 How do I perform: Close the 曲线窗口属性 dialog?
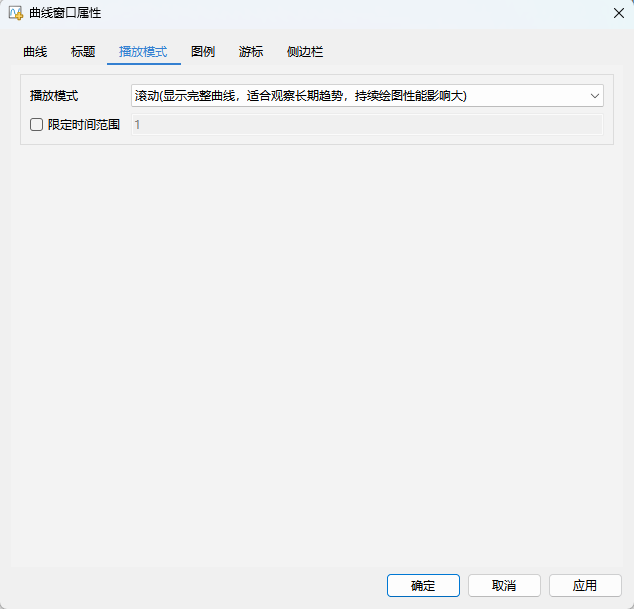click(x=619, y=13)
